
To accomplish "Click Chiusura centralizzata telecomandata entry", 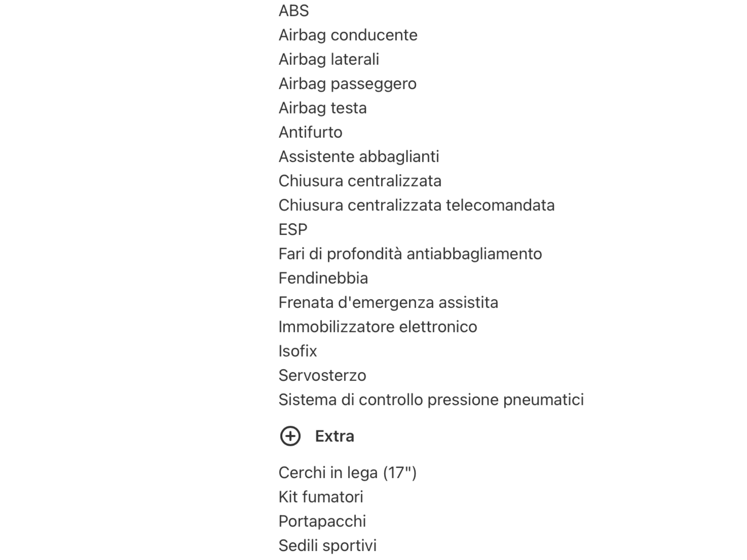I will tap(417, 205).
